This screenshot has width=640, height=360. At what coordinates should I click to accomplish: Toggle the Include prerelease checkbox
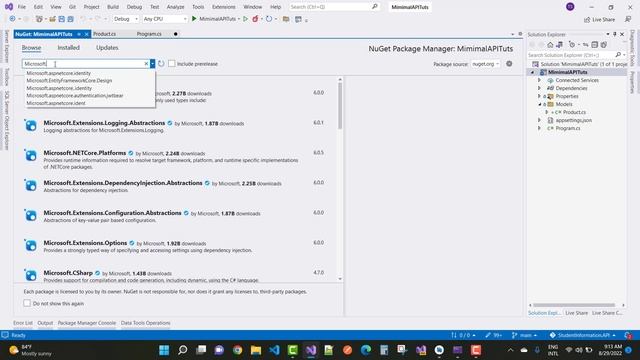pyautogui.click(x=172, y=64)
